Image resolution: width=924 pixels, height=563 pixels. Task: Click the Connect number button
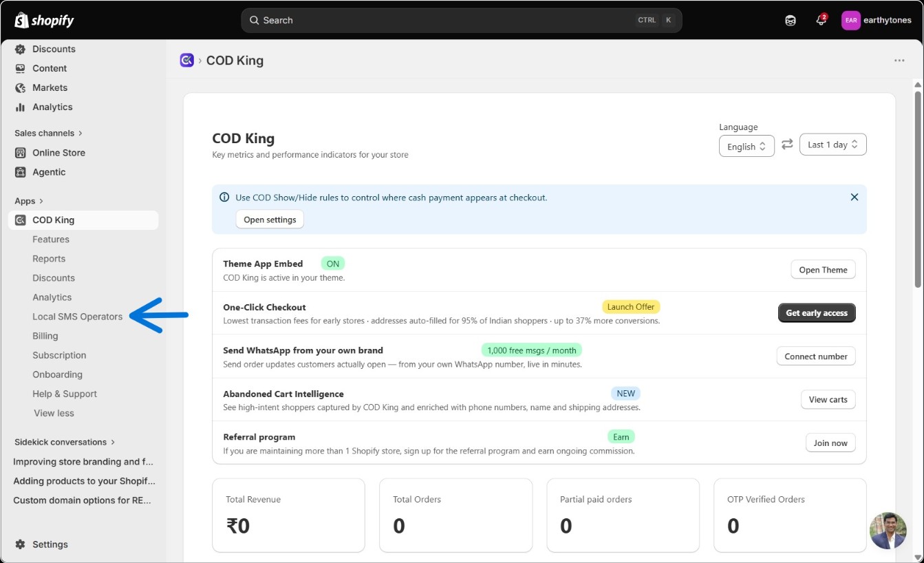coord(816,356)
